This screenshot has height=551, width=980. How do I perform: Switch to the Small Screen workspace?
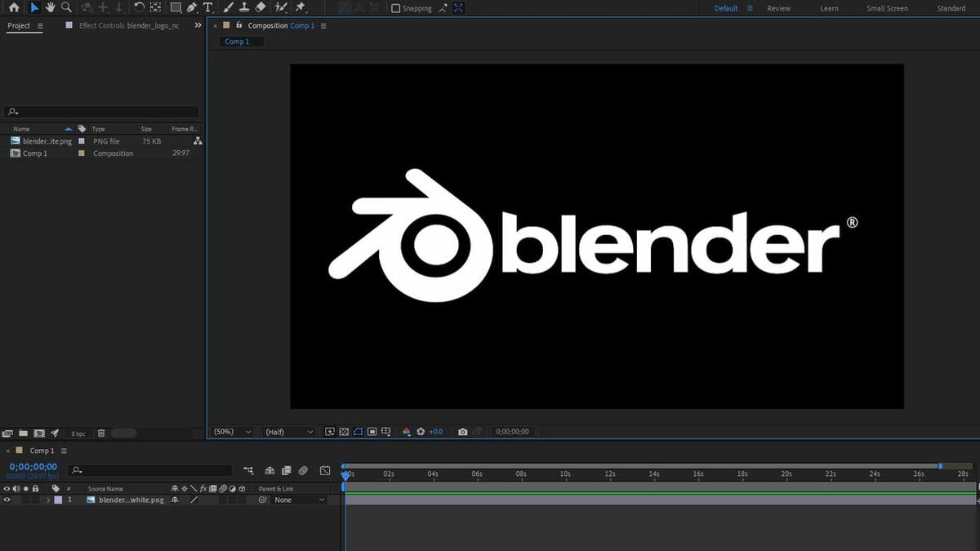click(887, 8)
